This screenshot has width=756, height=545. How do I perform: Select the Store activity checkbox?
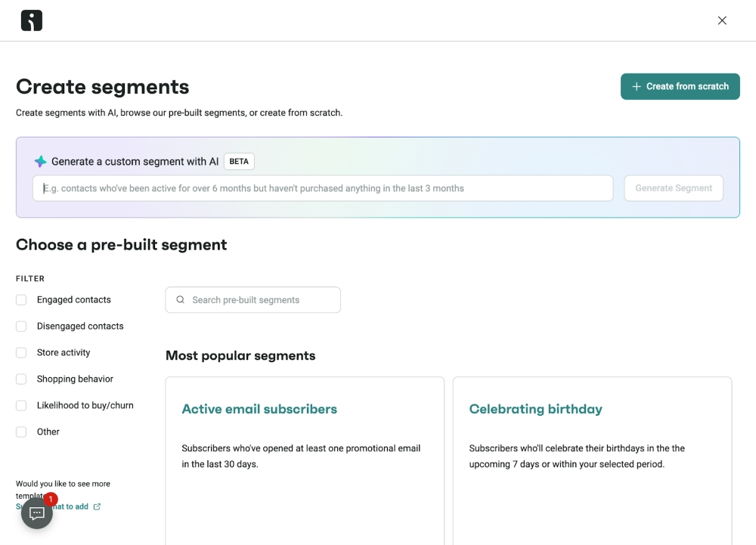click(x=21, y=352)
